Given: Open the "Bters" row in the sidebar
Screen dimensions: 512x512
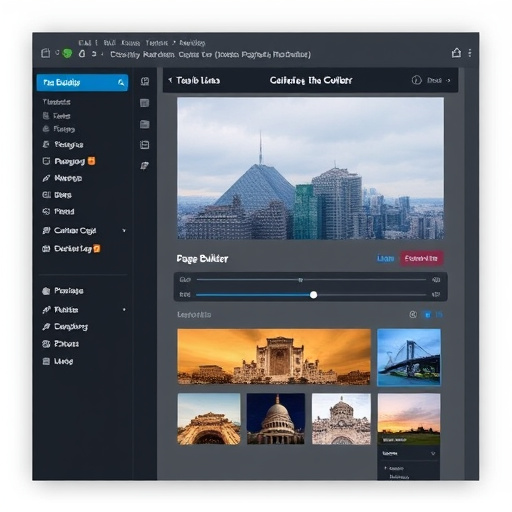Looking at the screenshot, I should click(x=57, y=195).
